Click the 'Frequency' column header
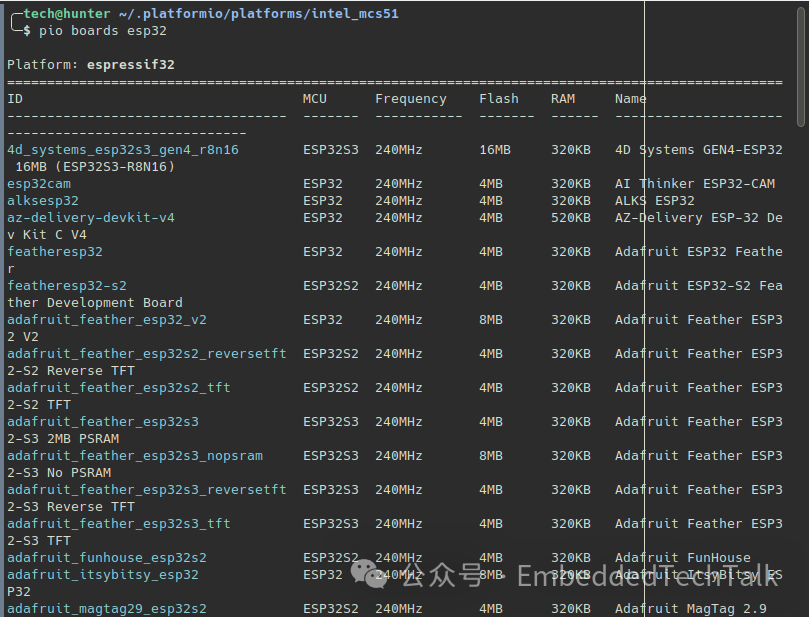The height and width of the screenshot is (617, 809). (411, 99)
